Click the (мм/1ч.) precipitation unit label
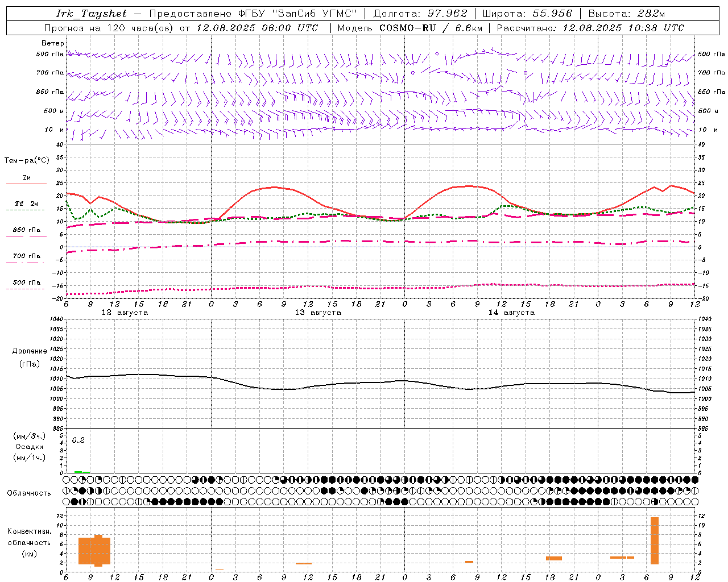This screenshot has width=728, height=582. pos(30,458)
